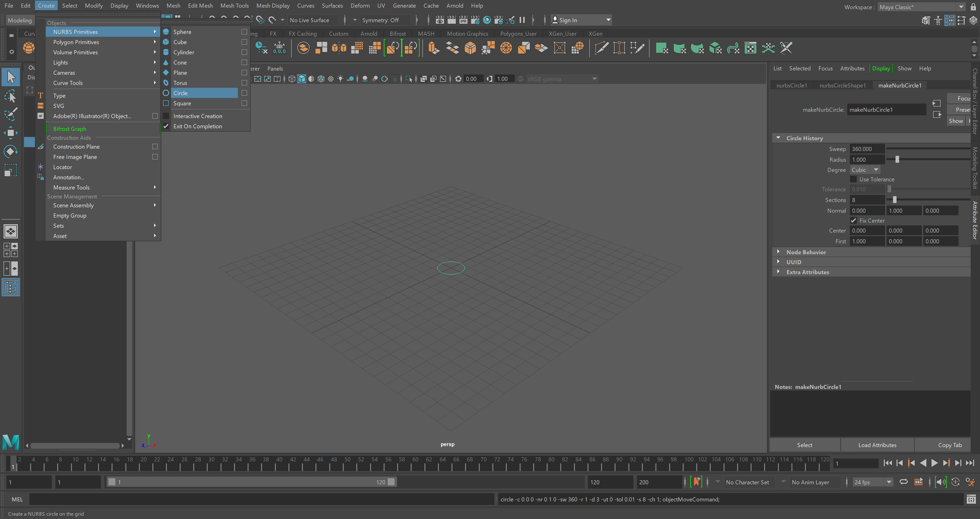
Task: Go to start of playback range
Action: point(888,463)
